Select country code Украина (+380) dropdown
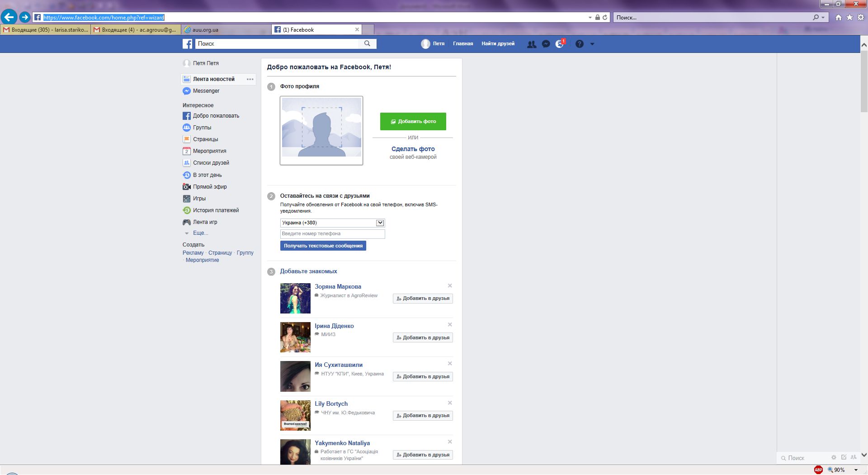This screenshot has width=868, height=475. click(332, 223)
